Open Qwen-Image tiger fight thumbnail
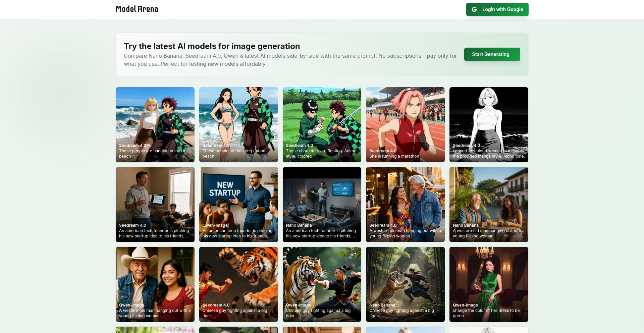The height and width of the screenshot is (333, 644). coord(322,284)
